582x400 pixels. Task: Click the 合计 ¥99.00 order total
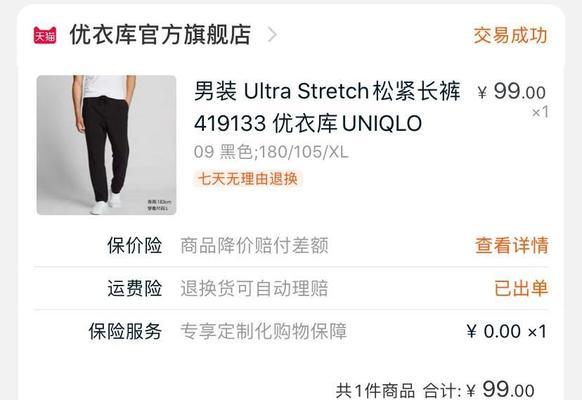tap(479, 390)
